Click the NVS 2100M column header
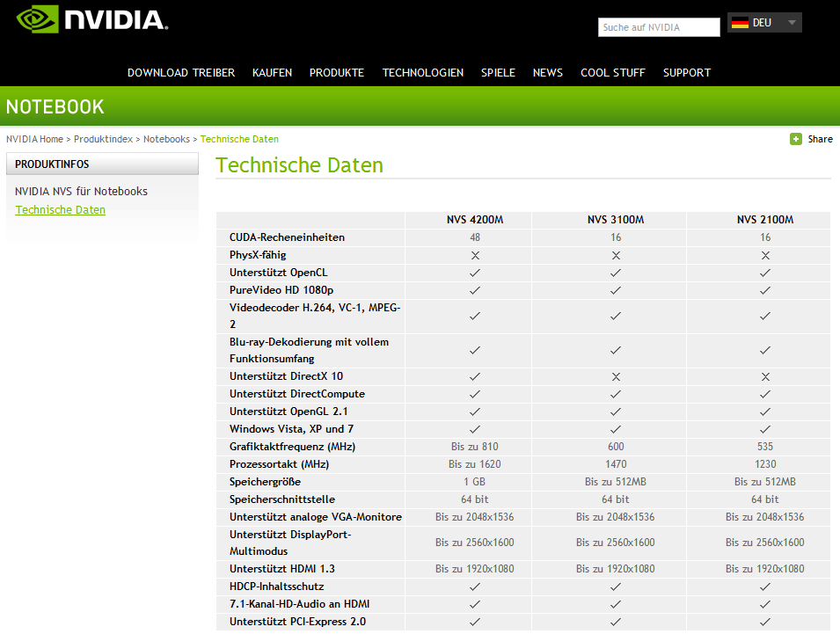Viewport: 840px width, 634px height. click(765, 220)
